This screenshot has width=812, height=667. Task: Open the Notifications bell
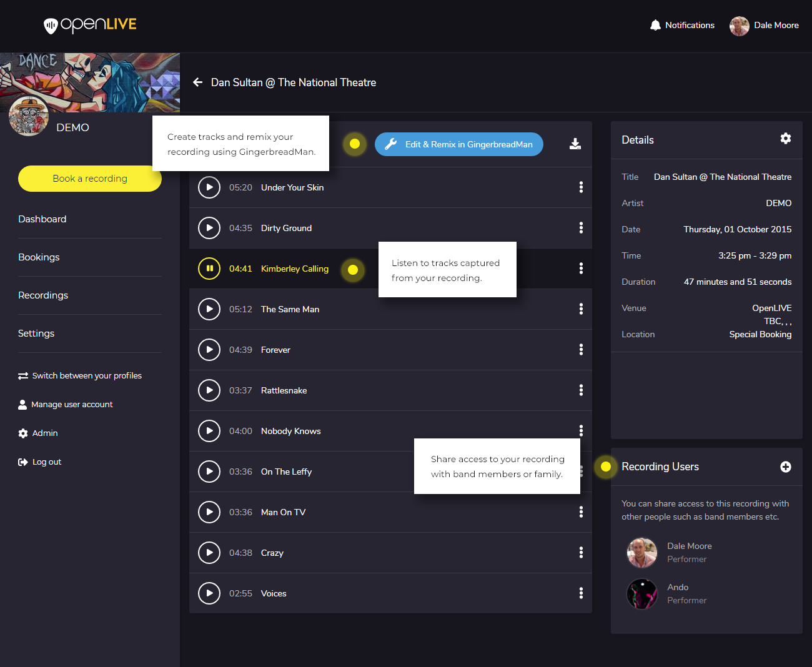[655, 25]
